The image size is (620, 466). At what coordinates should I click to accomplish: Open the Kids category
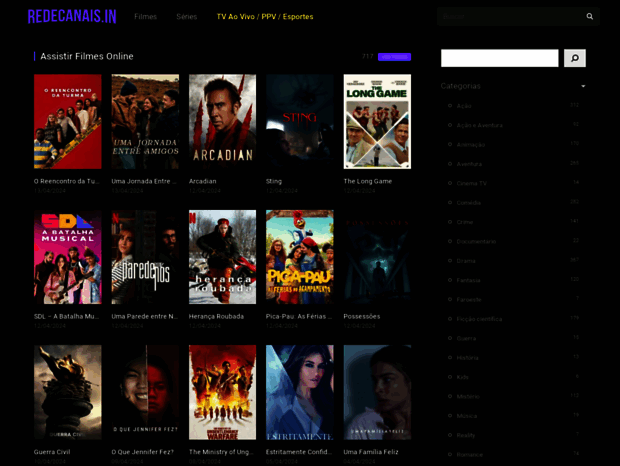point(462,377)
